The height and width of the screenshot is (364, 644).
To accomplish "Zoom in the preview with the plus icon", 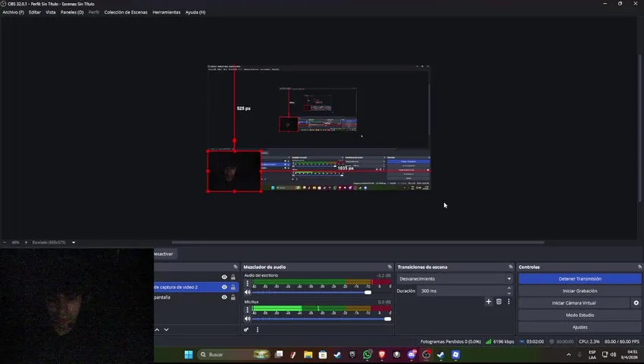I will (26, 242).
